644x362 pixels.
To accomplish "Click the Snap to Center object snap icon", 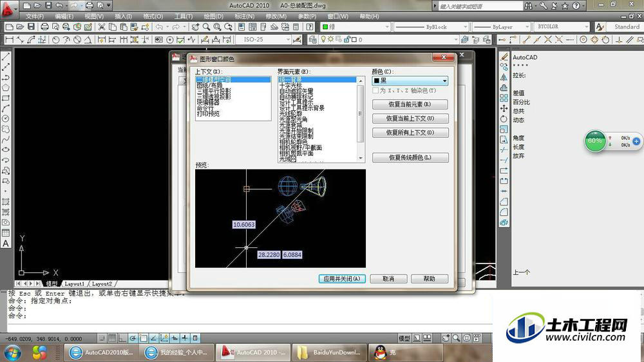I will pyautogui.click(x=583, y=39).
